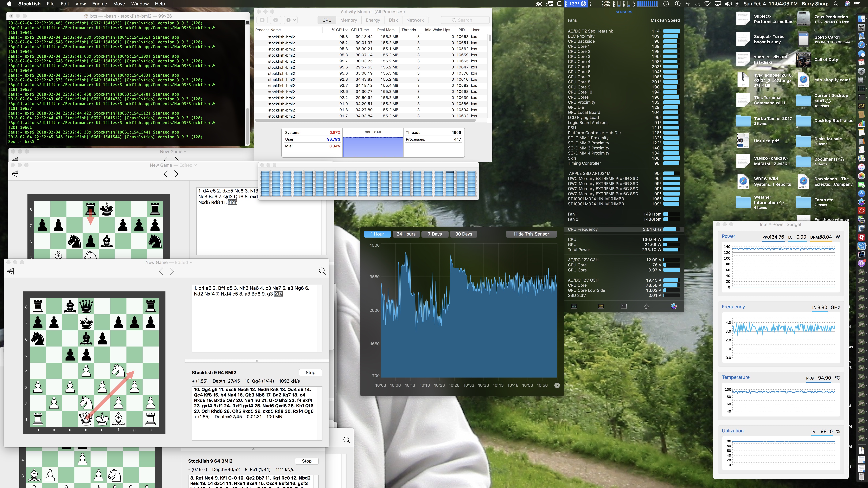Switch to the Memory tab in Activity Monitor
868x488 pixels.
tap(348, 20)
